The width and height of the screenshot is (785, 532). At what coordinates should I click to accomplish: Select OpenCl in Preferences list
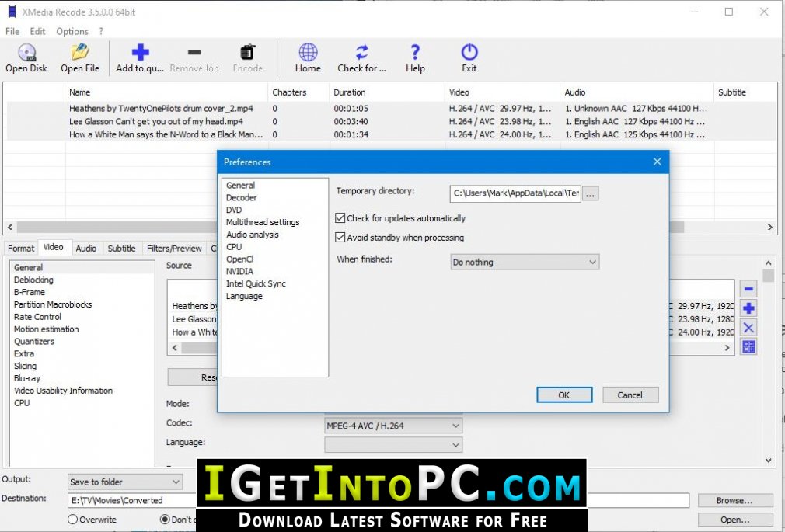[240, 259]
